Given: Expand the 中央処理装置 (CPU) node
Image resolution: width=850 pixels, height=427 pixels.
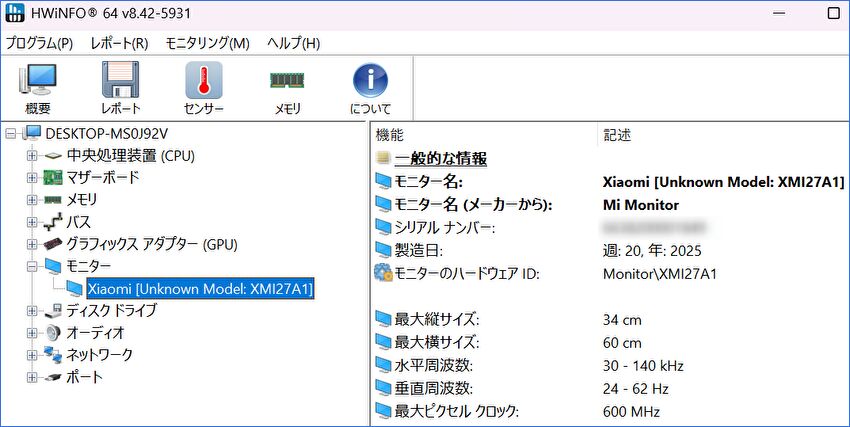Looking at the screenshot, I should [x=32, y=156].
